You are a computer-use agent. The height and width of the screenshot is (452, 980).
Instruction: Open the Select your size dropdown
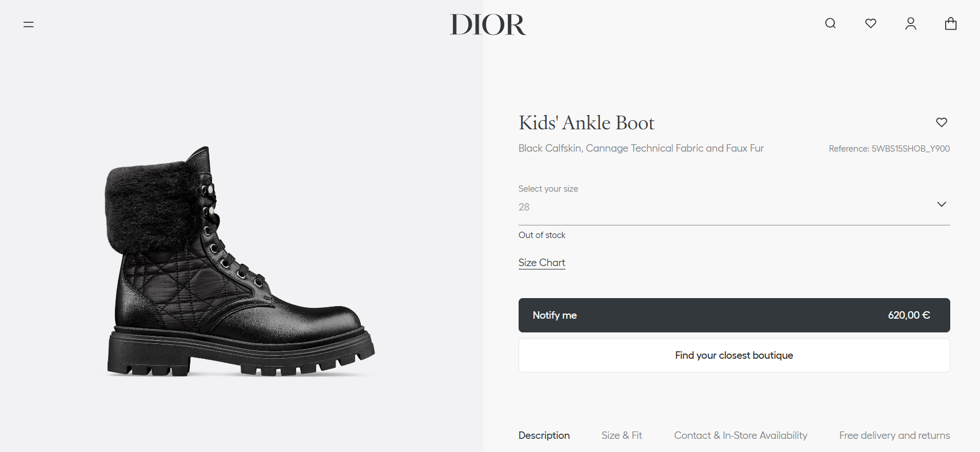(726, 207)
